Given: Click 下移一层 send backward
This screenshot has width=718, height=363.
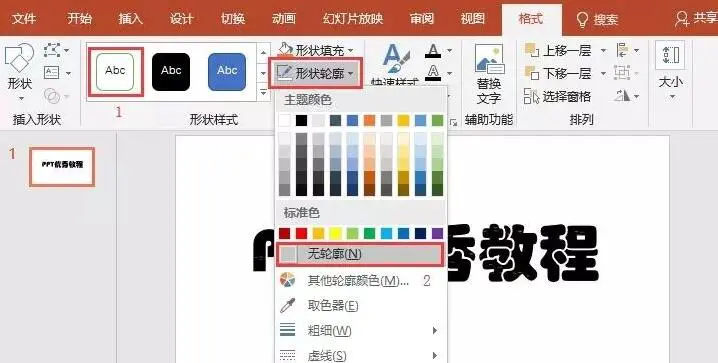Looking at the screenshot, I should click(x=558, y=73).
